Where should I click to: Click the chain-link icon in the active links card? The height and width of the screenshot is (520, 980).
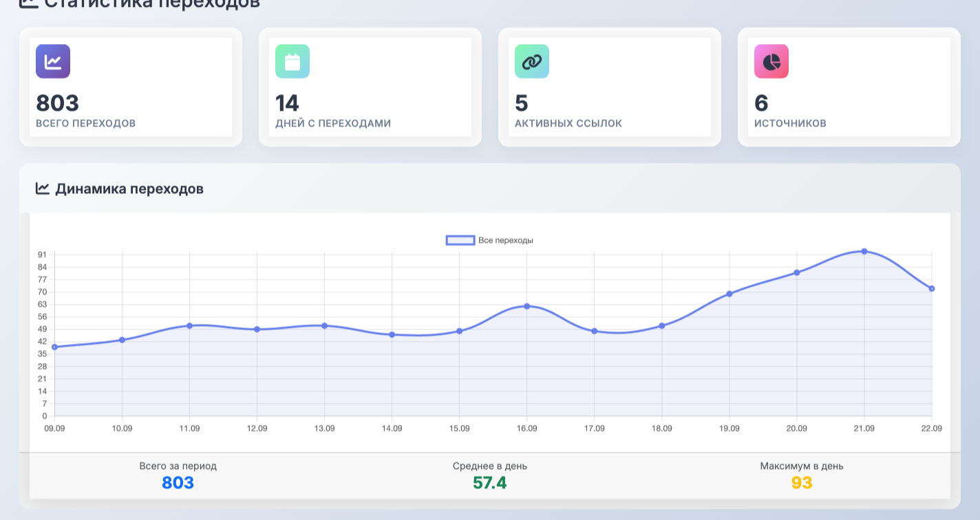tap(532, 61)
